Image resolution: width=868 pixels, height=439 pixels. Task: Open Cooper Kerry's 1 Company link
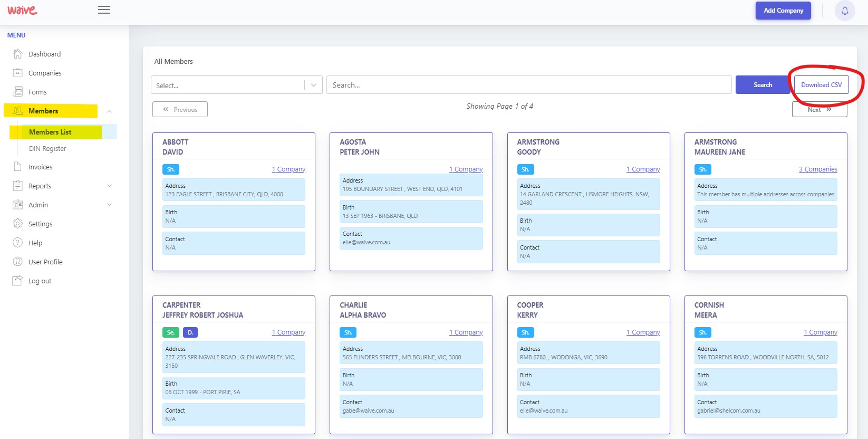(x=643, y=332)
